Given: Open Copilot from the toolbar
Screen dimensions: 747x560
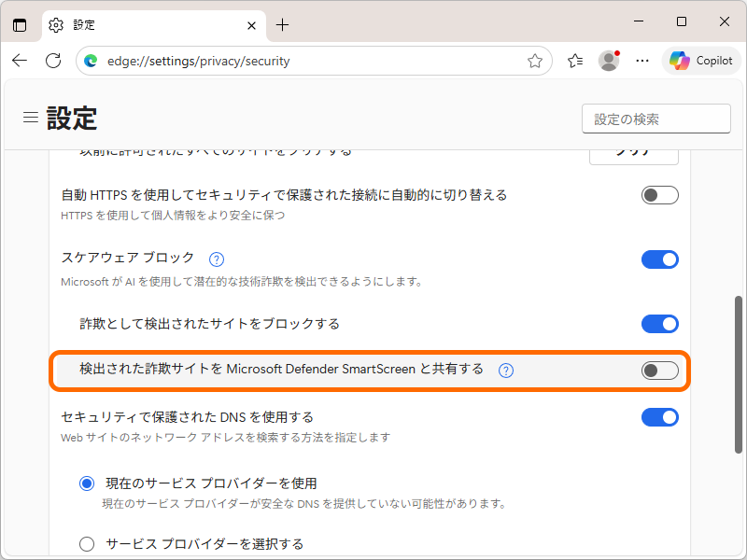Looking at the screenshot, I should 700,60.
